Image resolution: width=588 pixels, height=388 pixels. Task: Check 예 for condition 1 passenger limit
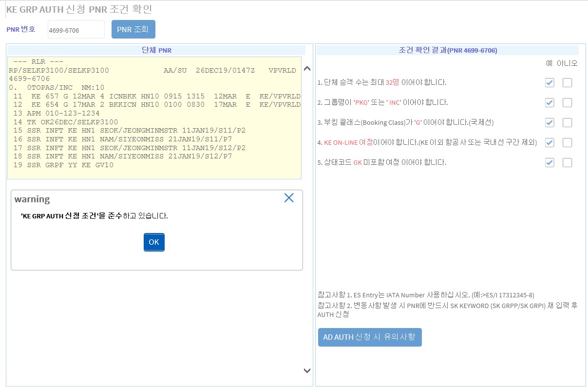[550, 83]
